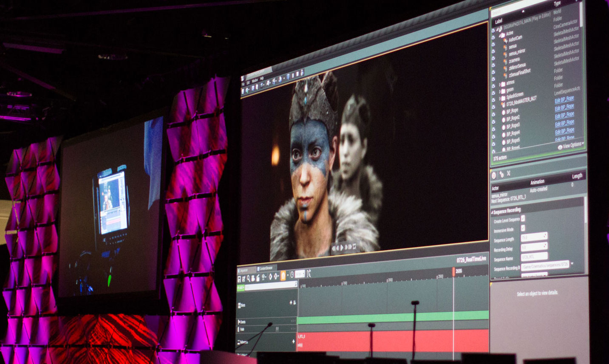Click the Sequence Length input field
This screenshot has height=364, width=609.
[534, 236]
